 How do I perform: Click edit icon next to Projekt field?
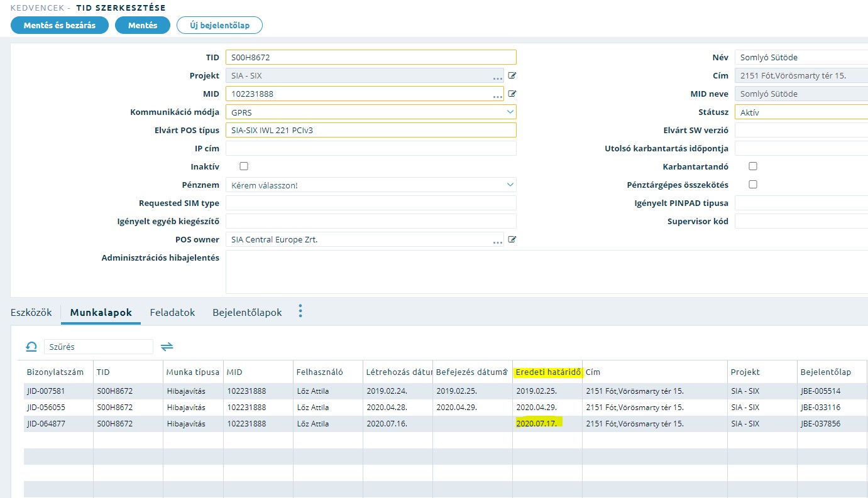(x=512, y=76)
